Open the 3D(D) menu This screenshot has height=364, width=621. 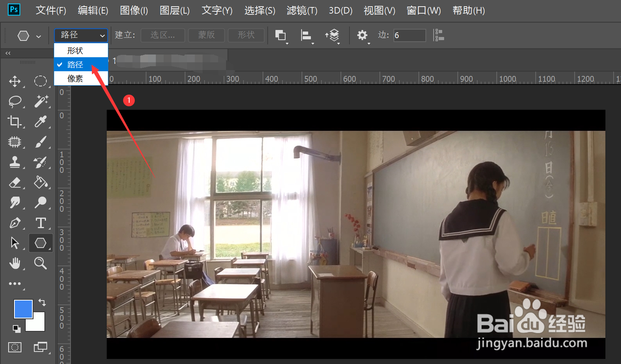click(x=340, y=11)
